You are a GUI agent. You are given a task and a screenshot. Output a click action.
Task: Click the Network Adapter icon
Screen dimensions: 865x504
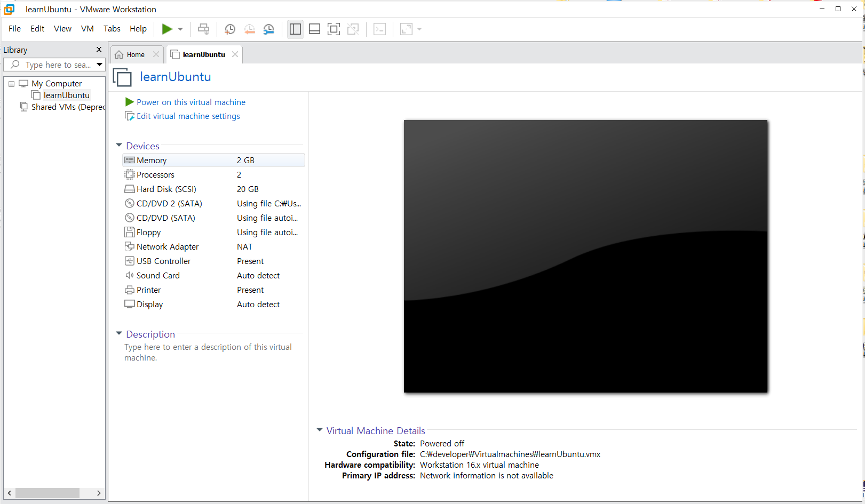coord(130,246)
